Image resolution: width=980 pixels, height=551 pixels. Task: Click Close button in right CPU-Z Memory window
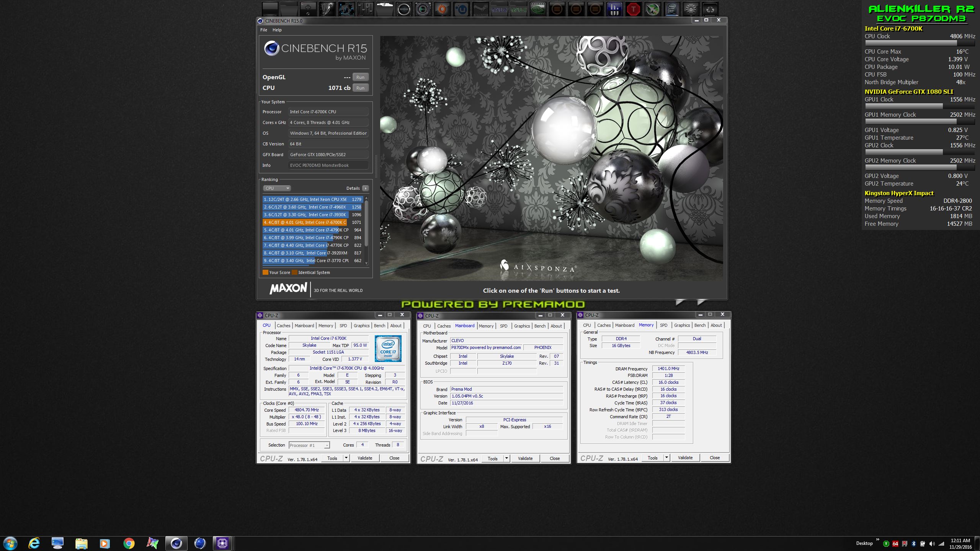[x=715, y=458]
